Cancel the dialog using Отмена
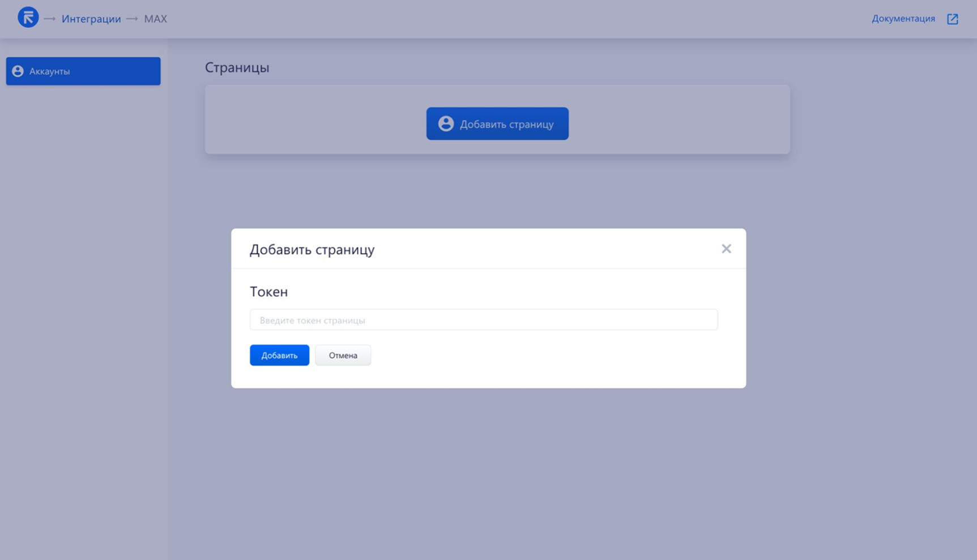Viewport: 977px width, 560px height. pyautogui.click(x=343, y=355)
